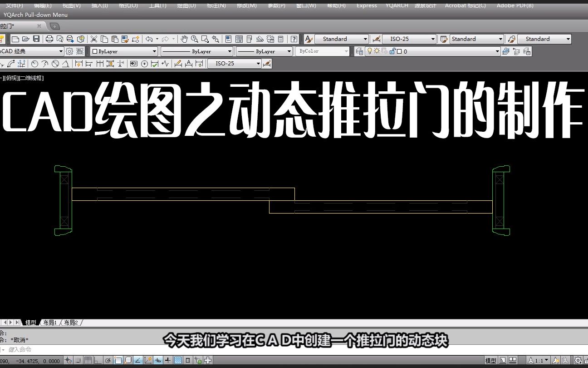The image size is (588, 368).
Task: Select the Diameter dimension tool
Action: (55, 64)
